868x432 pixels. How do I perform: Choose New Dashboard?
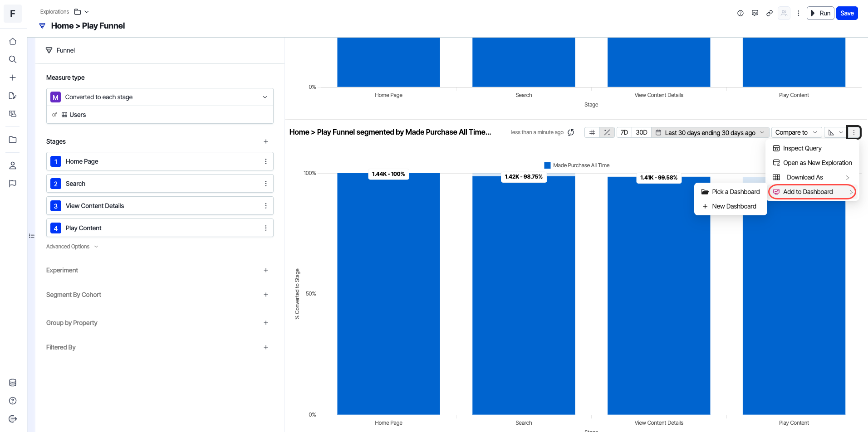click(x=731, y=206)
